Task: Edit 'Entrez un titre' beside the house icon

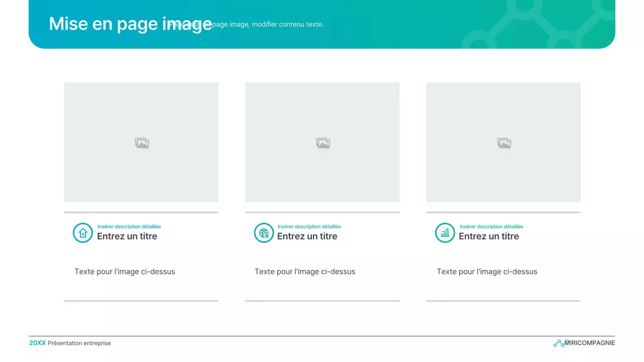Action: pos(127,236)
